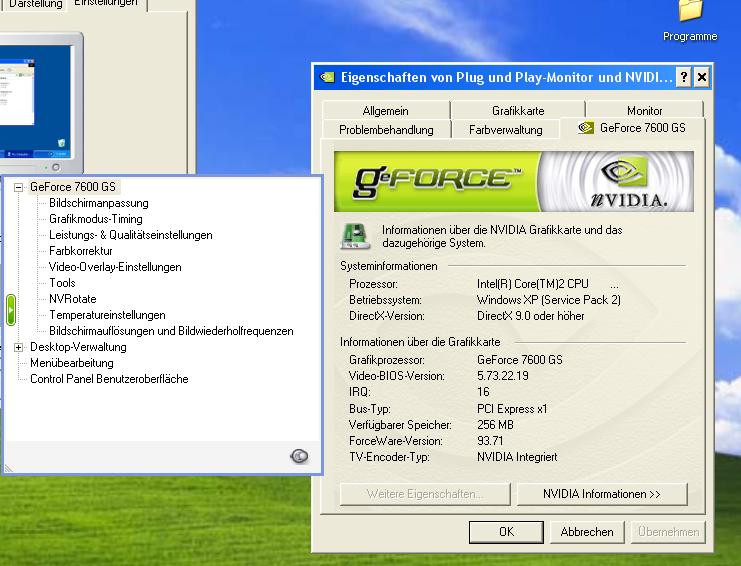This screenshot has height=566, width=741.
Task: Switch to the Problembehandlung tab
Action: click(x=386, y=129)
